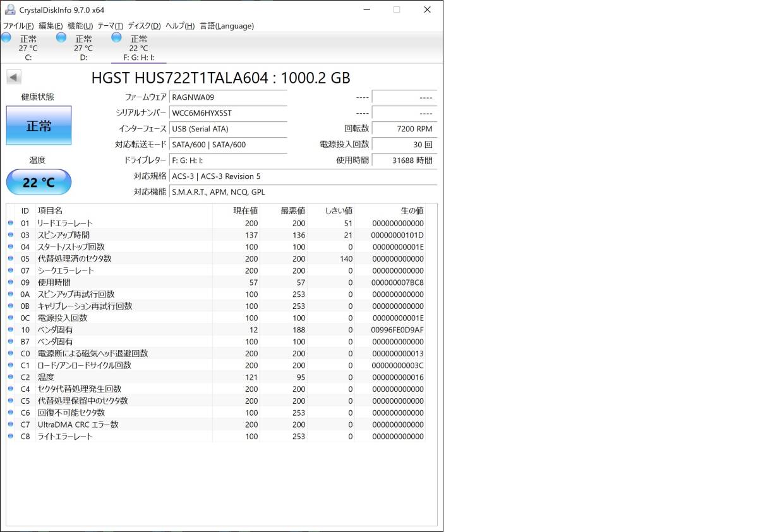Click the transfer mode field SATA/600

pos(228,145)
